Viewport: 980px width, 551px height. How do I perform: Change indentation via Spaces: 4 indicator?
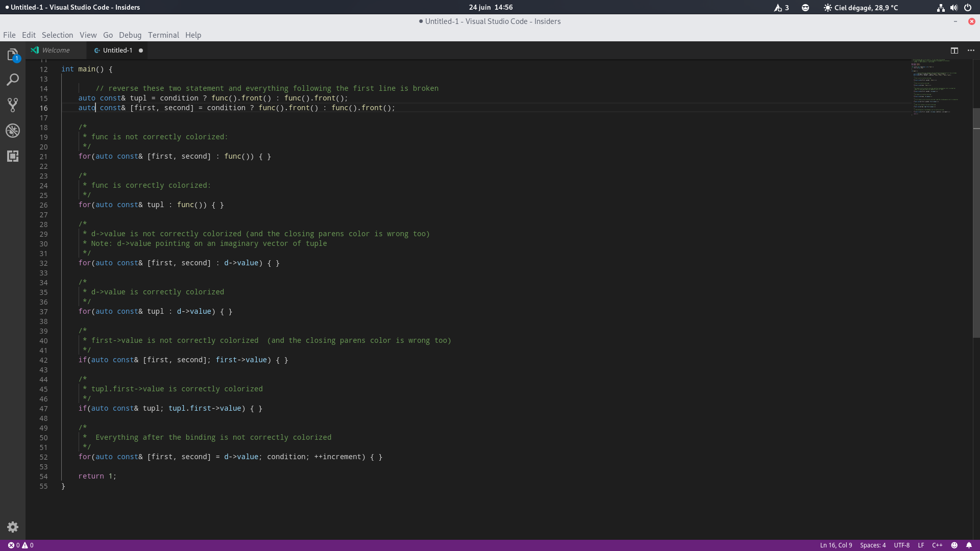[x=873, y=545]
